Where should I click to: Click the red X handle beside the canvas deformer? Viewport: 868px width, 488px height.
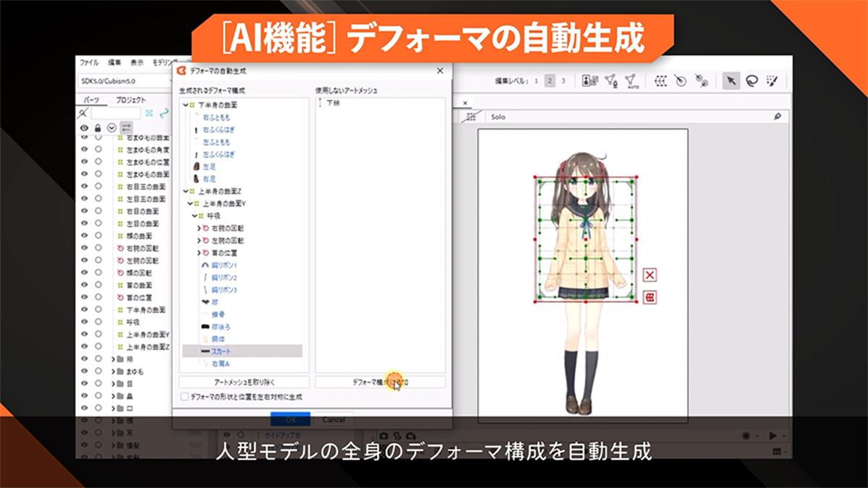point(650,275)
